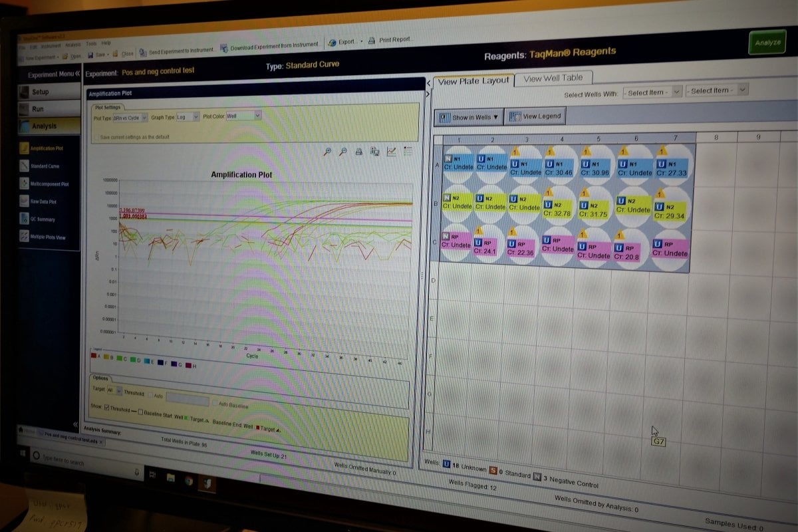Open the Multicomponent Plot icon
The width and height of the screenshot is (798, 532).
[24, 184]
